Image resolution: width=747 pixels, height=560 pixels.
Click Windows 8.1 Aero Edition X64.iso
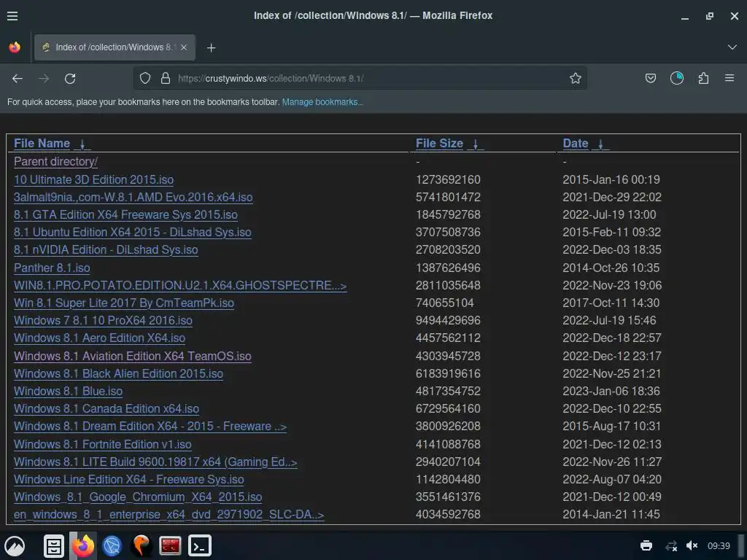(x=99, y=338)
